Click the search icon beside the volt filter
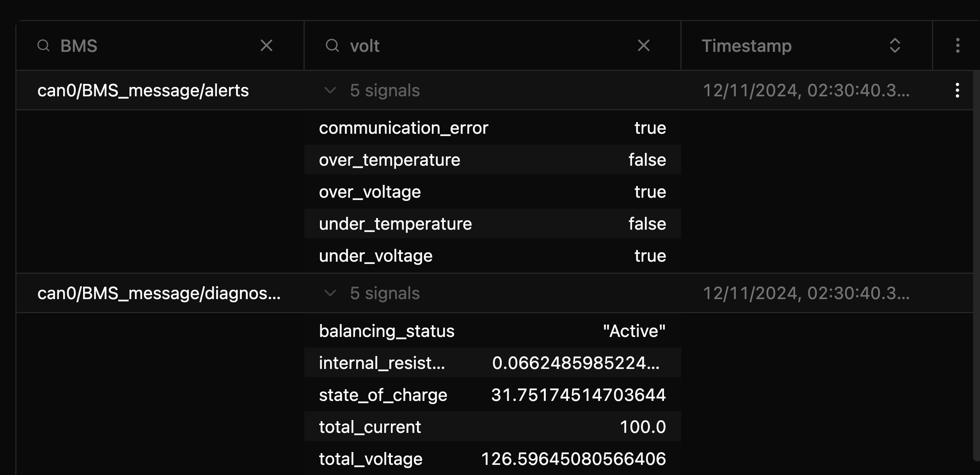This screenshot has width=980, height=475. point(332,46)
